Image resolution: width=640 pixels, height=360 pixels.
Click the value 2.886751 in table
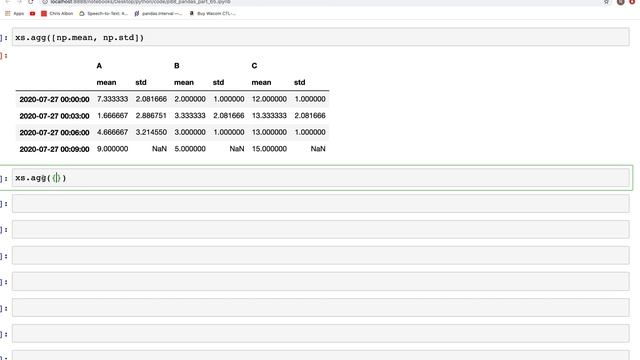coord(151,116)
